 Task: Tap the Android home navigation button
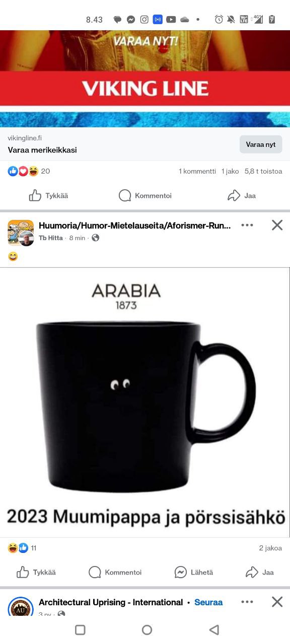click(x=147, y=629)
